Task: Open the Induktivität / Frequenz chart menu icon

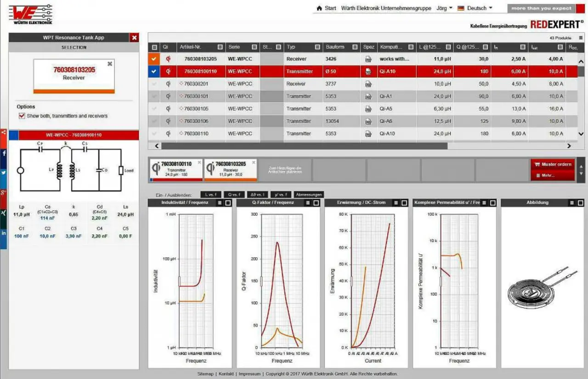Action: [220, 203]
